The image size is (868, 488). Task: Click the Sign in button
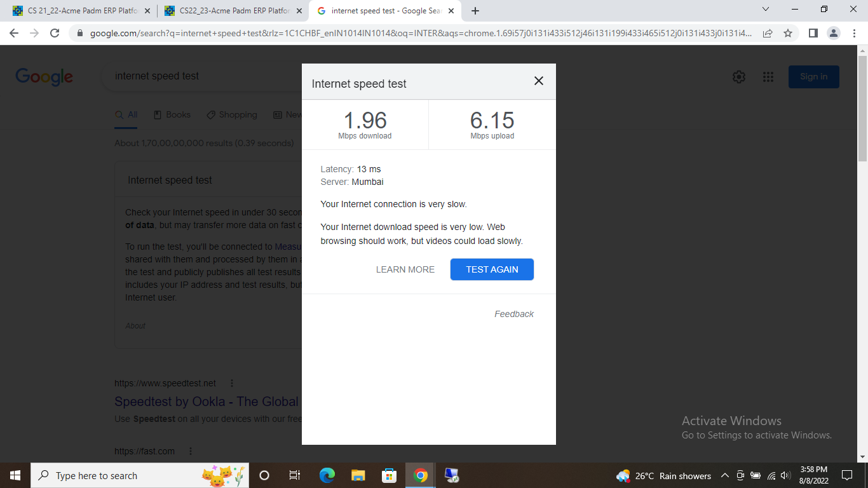click(x=814, y=77)
